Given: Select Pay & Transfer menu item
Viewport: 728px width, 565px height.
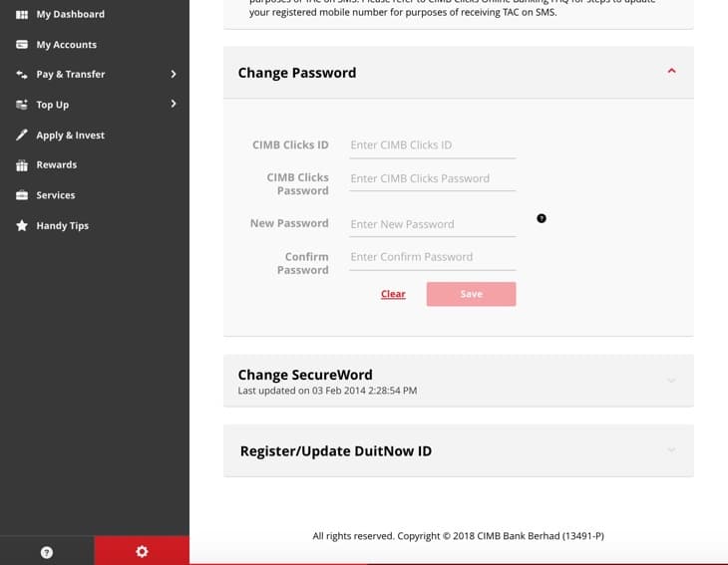Looking at the screenshot, I should (x=71, y=74).
